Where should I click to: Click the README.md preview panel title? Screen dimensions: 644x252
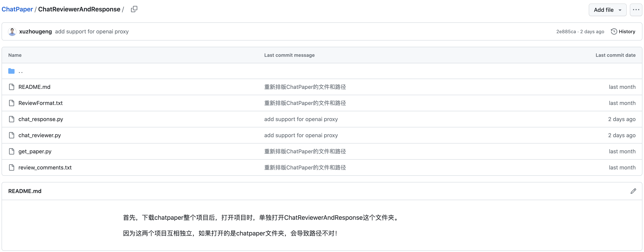pos(25,191)
